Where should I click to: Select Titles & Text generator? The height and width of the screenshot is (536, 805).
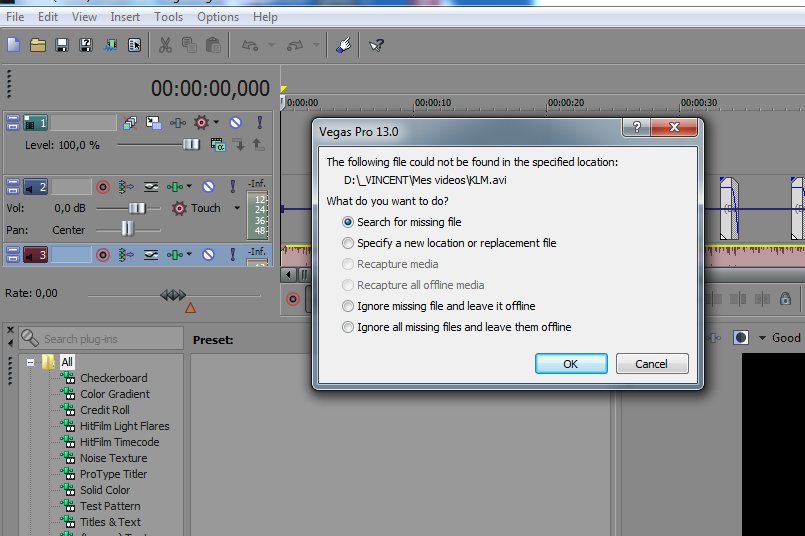pos(110,522)
